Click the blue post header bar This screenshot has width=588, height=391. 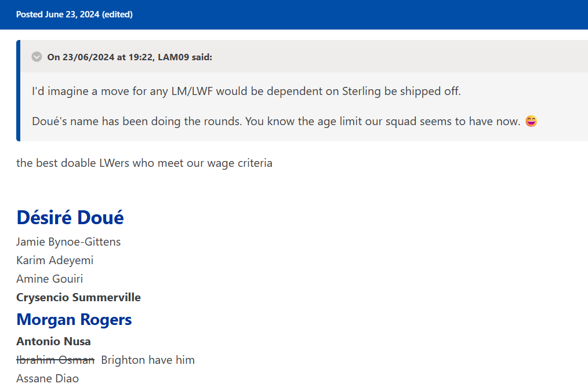[348, 14]
